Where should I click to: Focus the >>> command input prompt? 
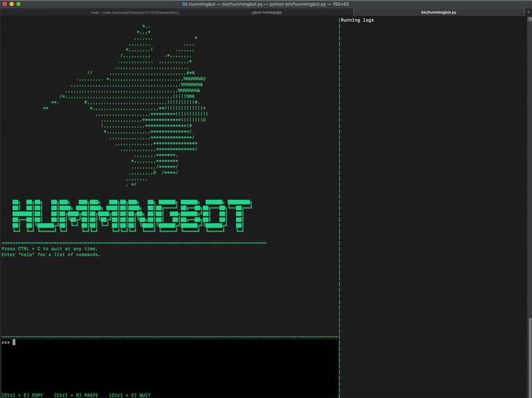[7, 342]
